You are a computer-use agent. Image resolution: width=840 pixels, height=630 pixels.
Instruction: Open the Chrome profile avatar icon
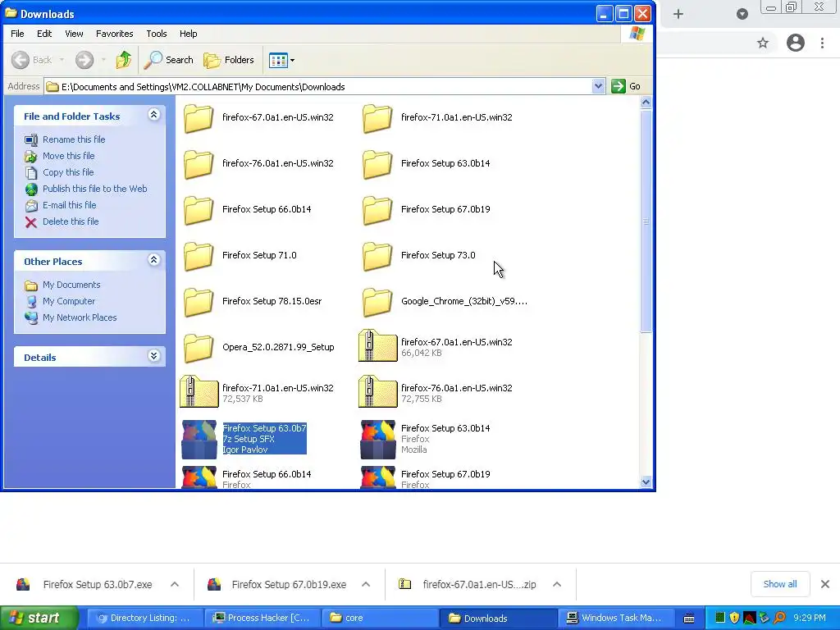click(796, 43)
